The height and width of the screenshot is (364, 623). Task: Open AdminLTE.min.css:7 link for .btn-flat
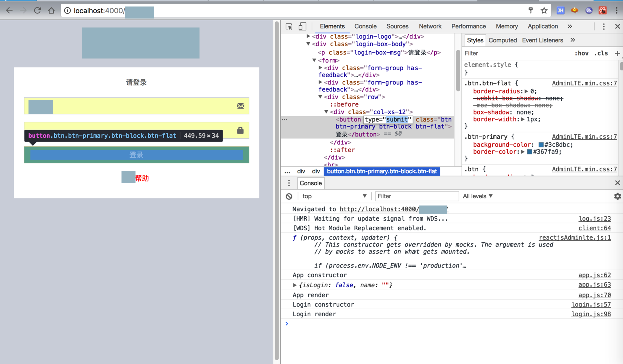[584, 83]
